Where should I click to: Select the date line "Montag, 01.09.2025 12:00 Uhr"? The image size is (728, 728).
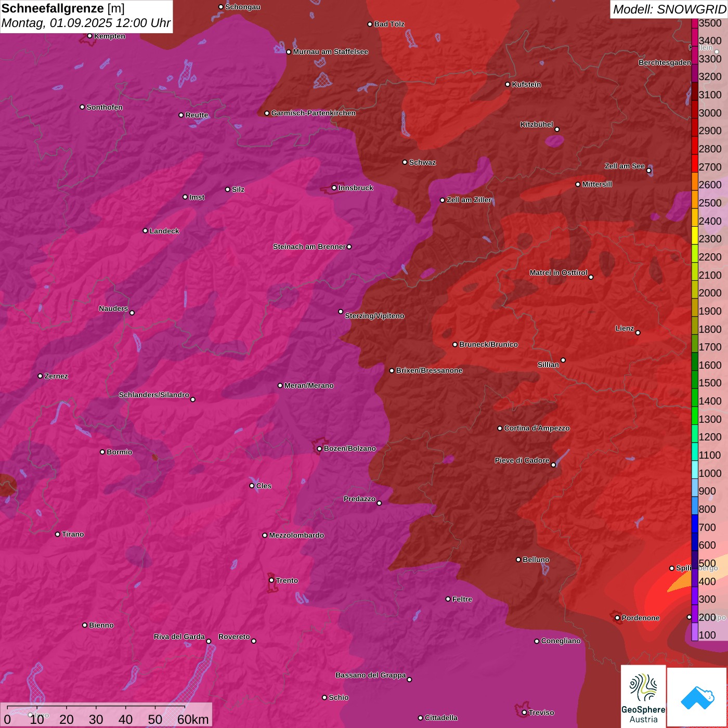[x=86, y=23]
